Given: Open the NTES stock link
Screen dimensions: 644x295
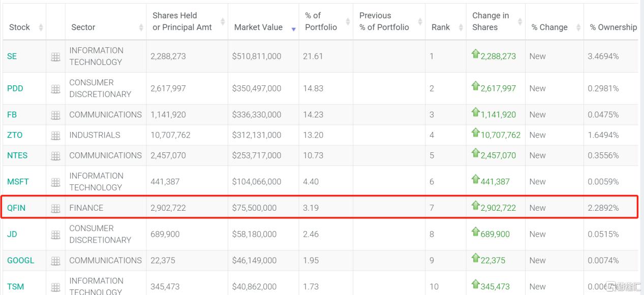Looking at the screenshot, I should (17, 155).
